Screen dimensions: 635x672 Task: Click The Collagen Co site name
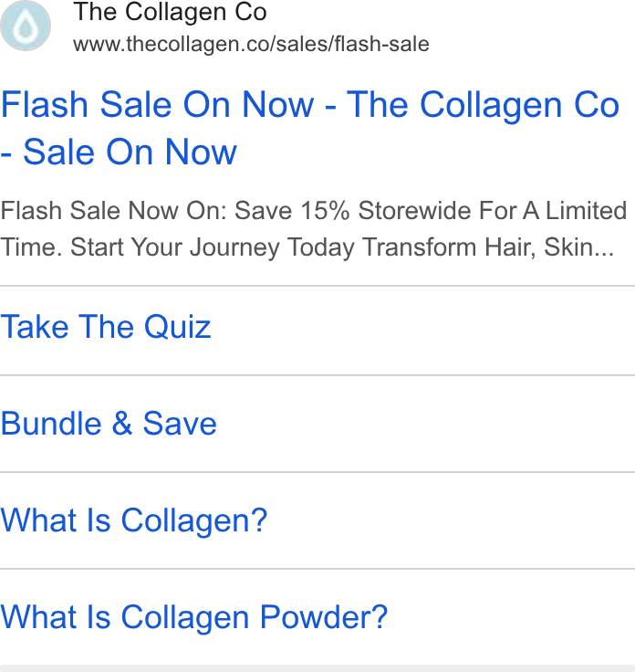tap(170, 12)
